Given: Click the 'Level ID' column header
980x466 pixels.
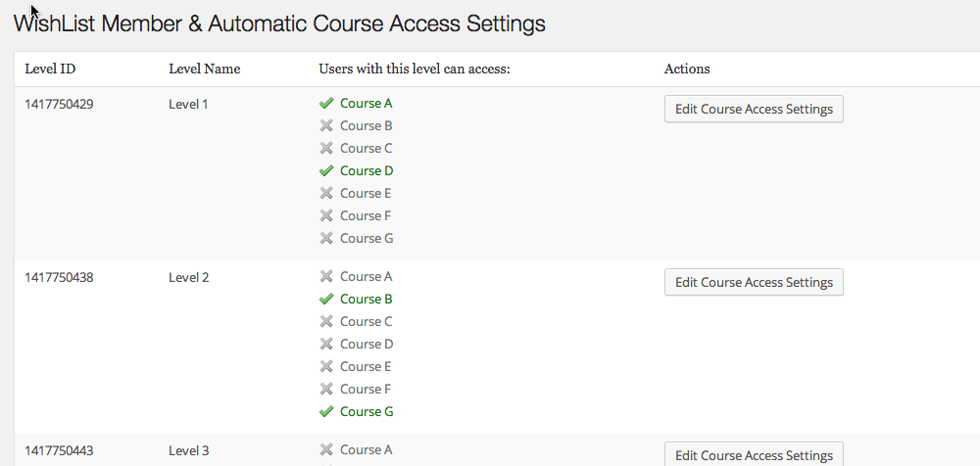Looking at the screenshot, I should tap(50, 69).
